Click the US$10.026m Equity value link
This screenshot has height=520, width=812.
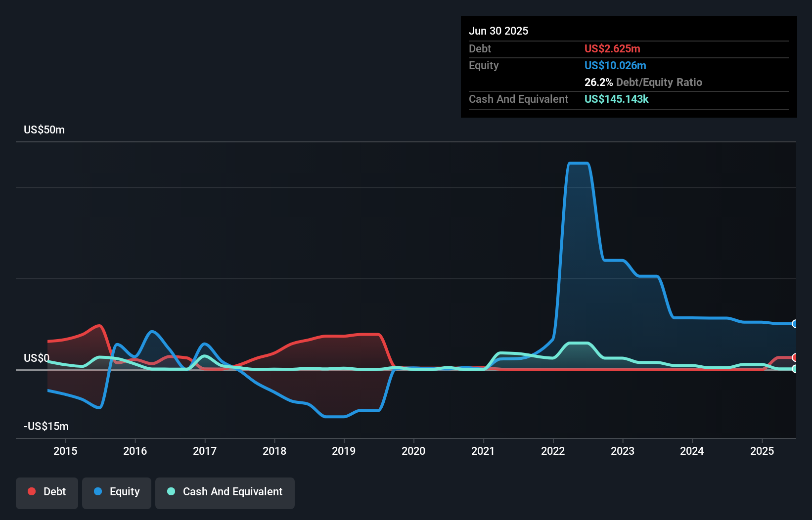tap(615, 65)
